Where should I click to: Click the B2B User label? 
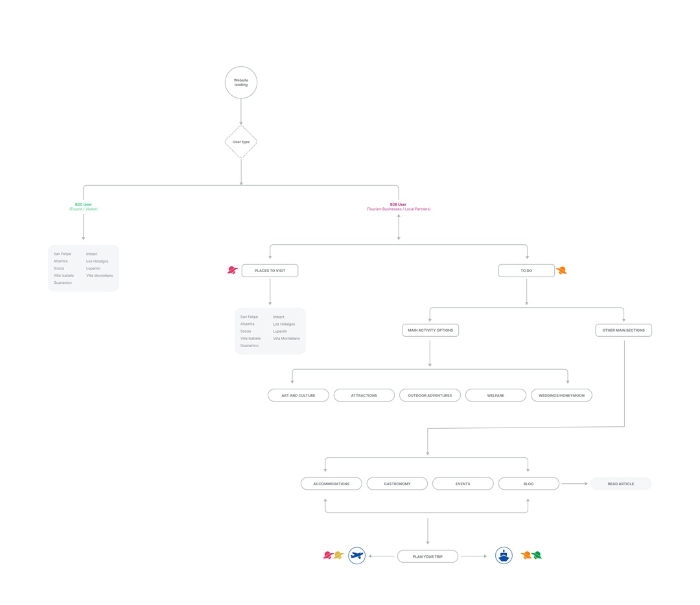coord(398,204)
